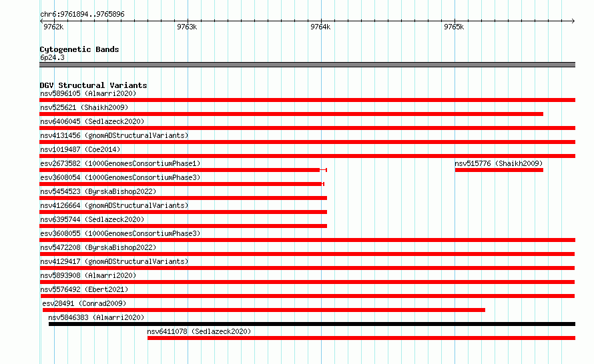This screenshot has height=364, width=594.
Task: Open nsv5454523 (ByrskaBishop2022) label
Action: 98,191
